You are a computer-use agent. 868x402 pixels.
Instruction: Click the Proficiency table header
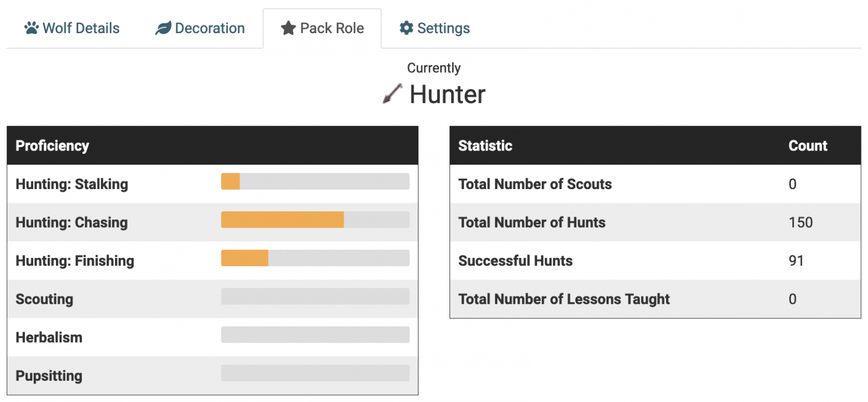[52, 146]
